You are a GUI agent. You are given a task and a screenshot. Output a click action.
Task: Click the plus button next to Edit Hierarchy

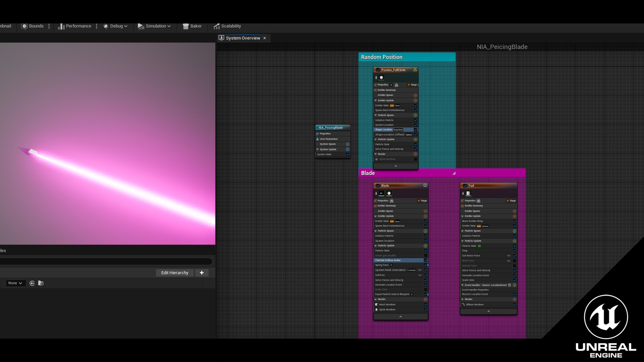click(x=202, y=273)
